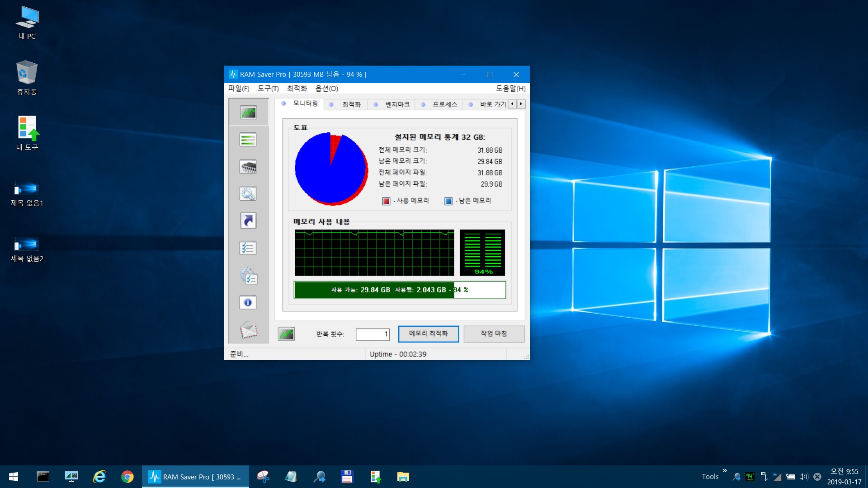Open the 제목 없음2 desktop icon
868x488 pixels.
tap(27, 249)
